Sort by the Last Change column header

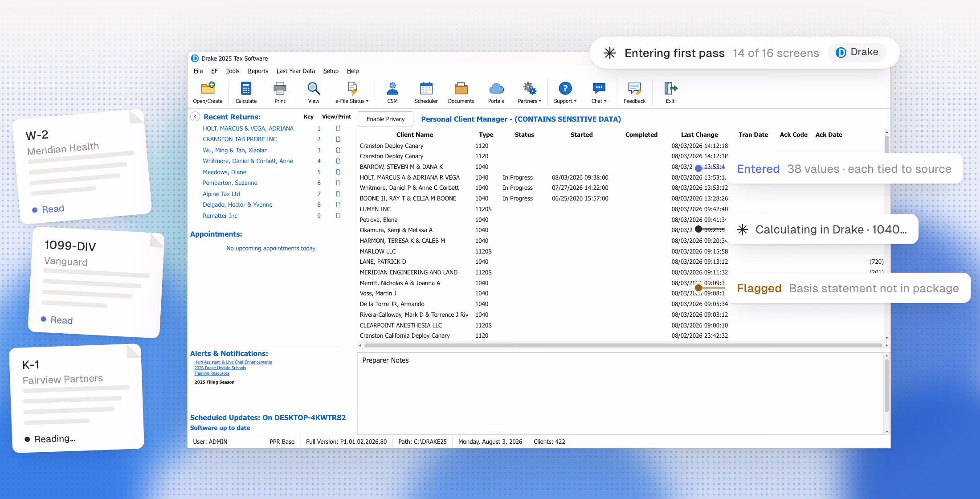[x=699, y=135]
